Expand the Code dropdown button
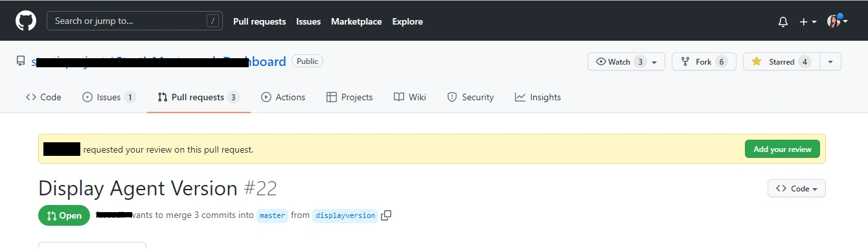The image size is (868, 249). 796,188
